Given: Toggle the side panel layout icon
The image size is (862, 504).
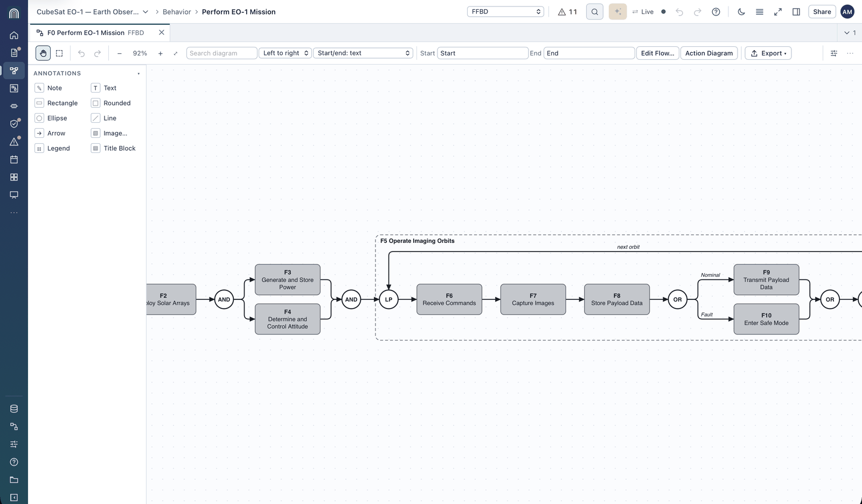Looking at the screenshot, I should (796, 12).
